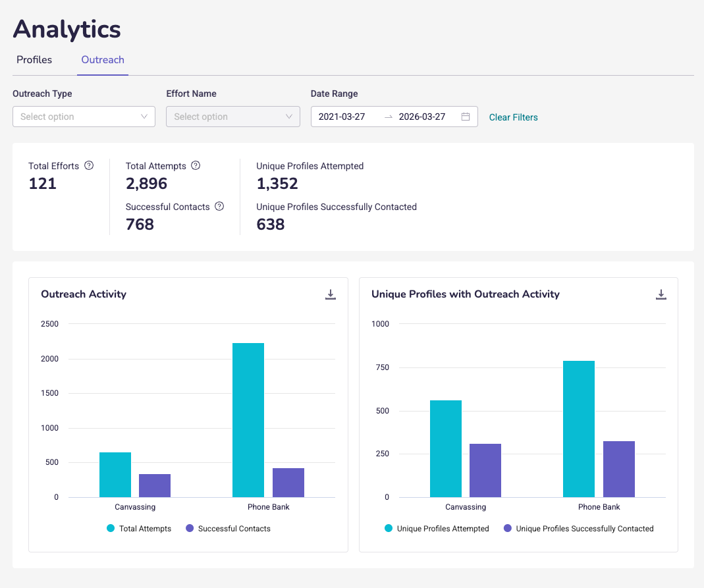This screenshot has width=704, height=588.
Task: Open the Profiles tab
Action: (34, 60)
